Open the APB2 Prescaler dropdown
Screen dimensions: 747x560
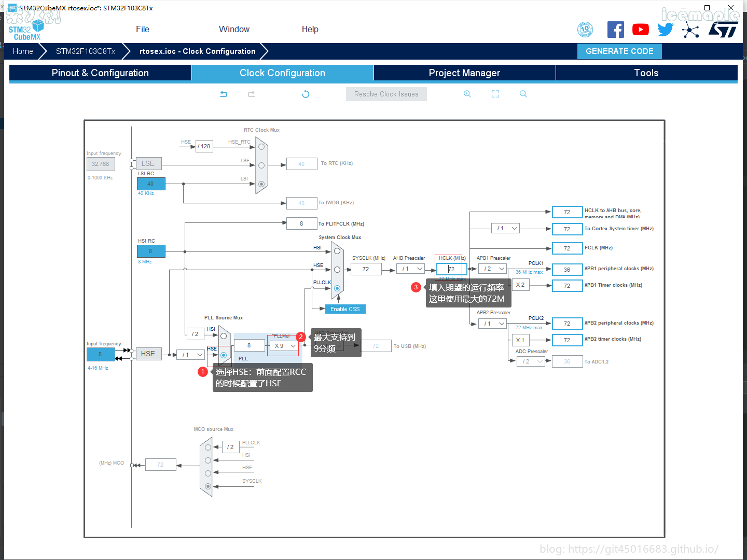tap(492, 324)
